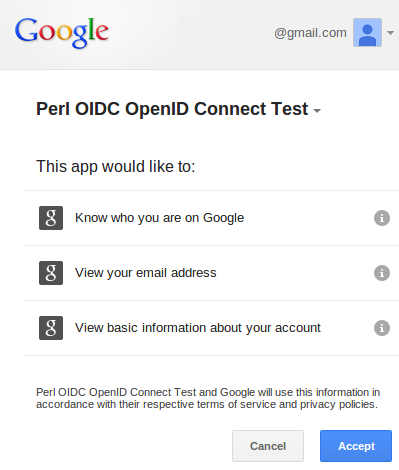Click empty header area between logo and email
399x470 pixels.
pos(190,33)
